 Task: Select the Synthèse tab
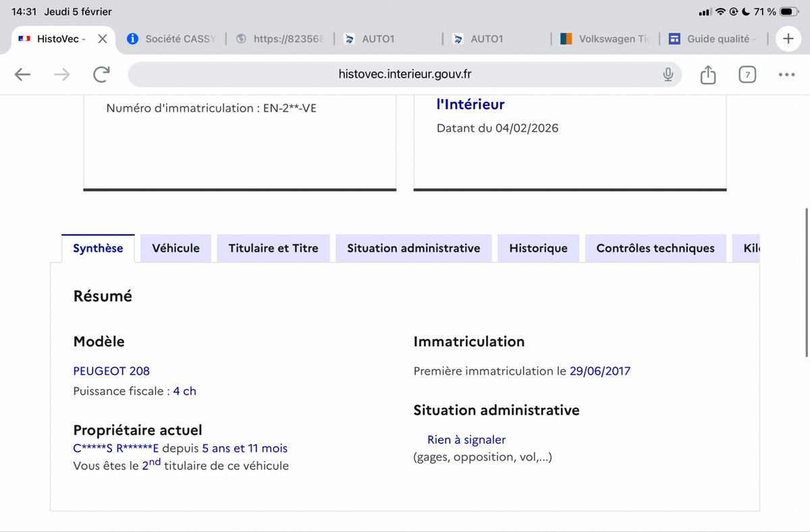click(x=98, y=248)
